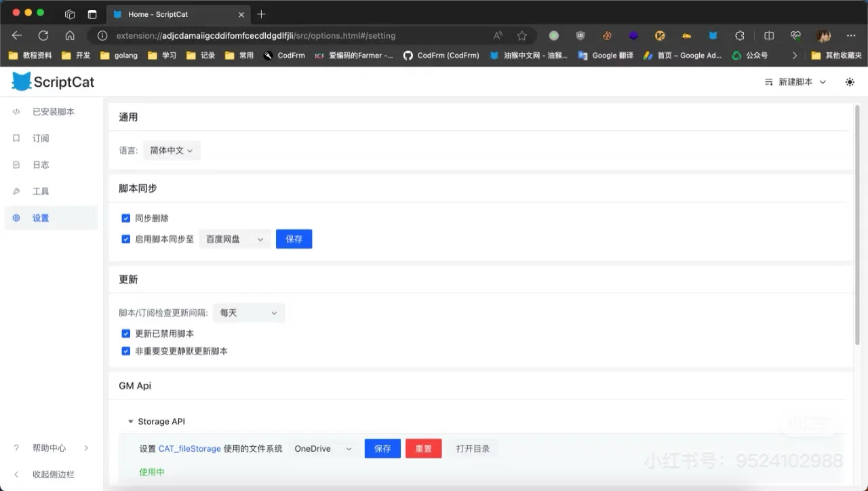Reload the page with the refresh icon

(43, 35)
